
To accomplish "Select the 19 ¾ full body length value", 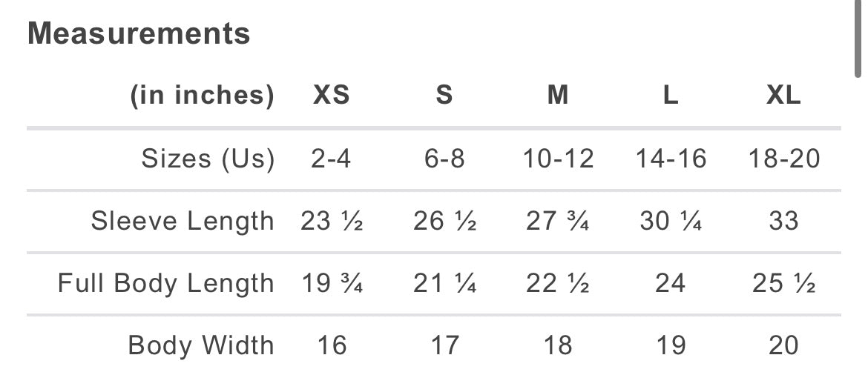I will click(x=331, y=283).
